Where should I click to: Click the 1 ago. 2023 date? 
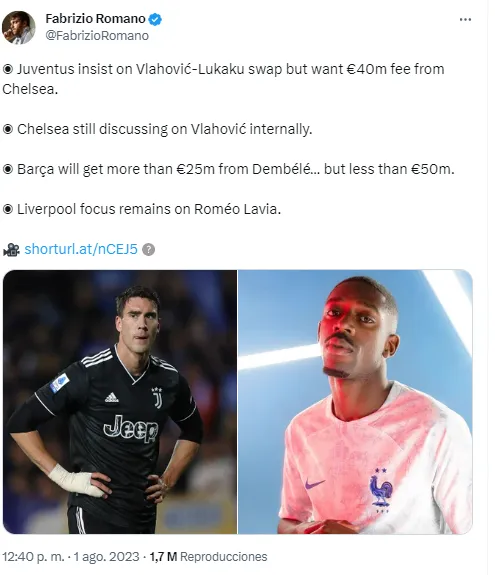tap(106, 557)
